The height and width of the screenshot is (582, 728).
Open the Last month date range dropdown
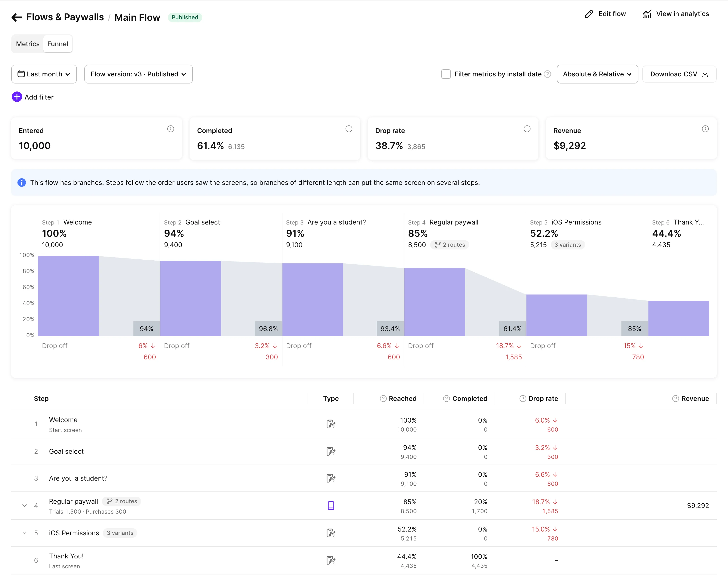tap(44, 74)
